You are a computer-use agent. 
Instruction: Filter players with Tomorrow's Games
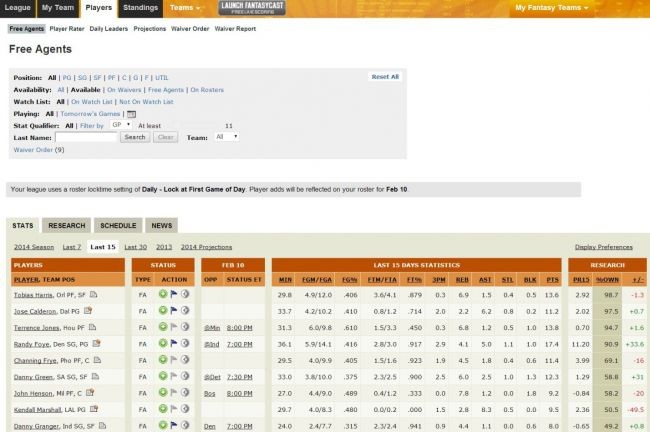point(90,114)
